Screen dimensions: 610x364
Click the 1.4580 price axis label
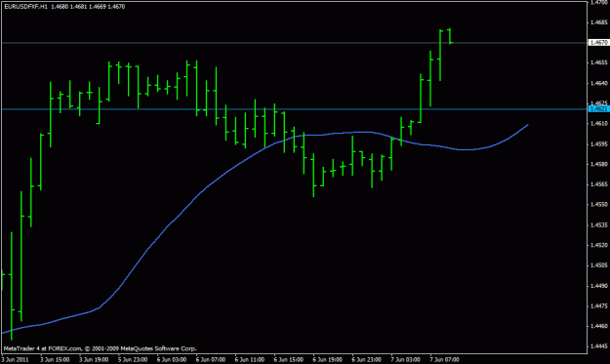(598, 164)
